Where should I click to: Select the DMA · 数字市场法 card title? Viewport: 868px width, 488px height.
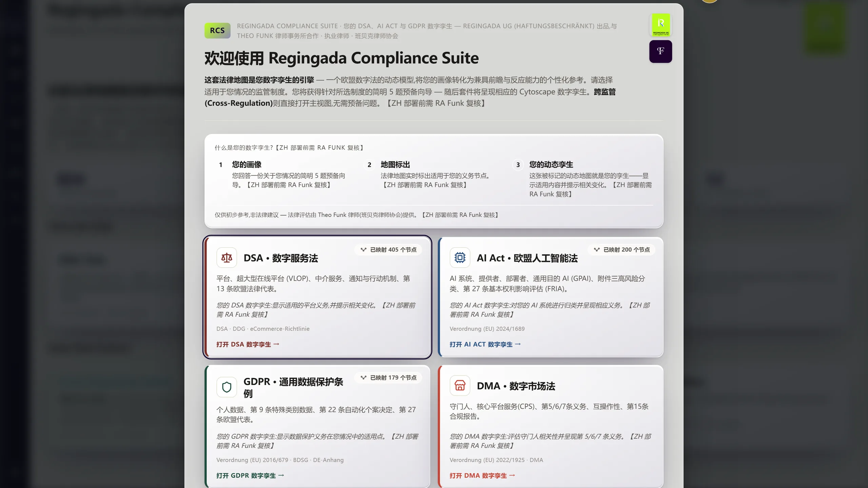516,386
